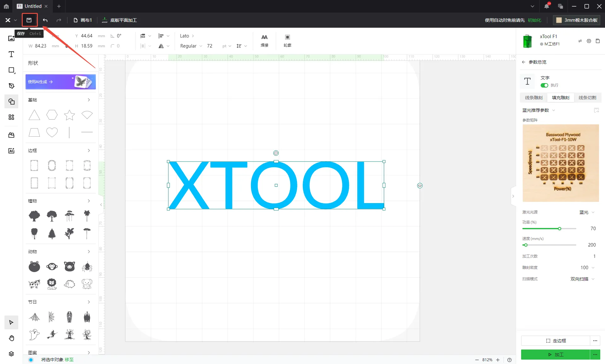Switch to fill engraving tab
Screen dimensions: 605x364
pos(561,98)
